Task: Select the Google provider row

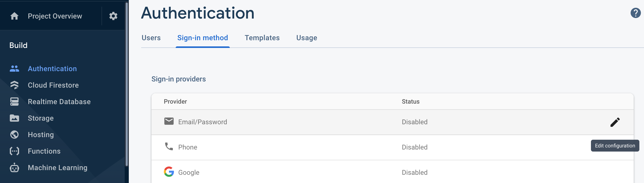Action: (x=393, y=172)
